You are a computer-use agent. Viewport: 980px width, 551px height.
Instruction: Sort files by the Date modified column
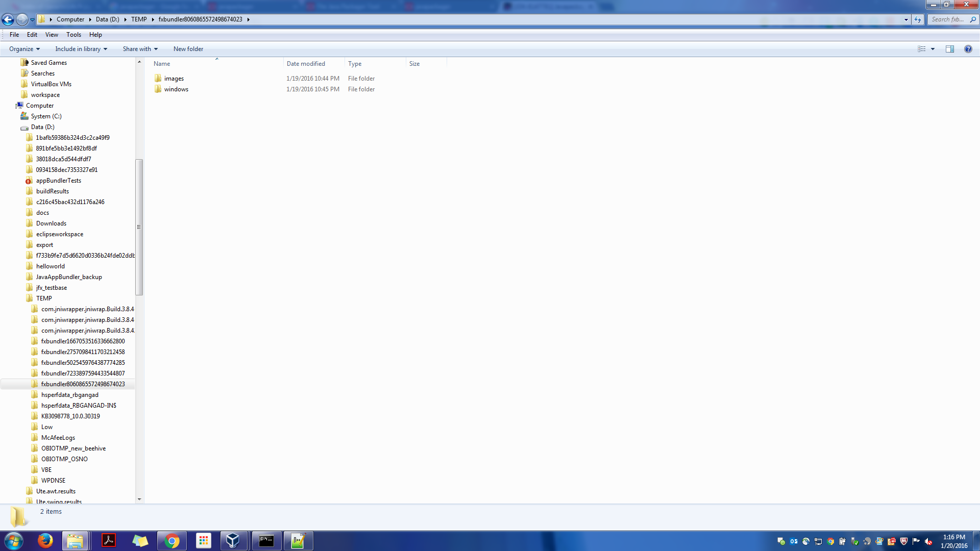pyautogui.click(x=306, y=64)
